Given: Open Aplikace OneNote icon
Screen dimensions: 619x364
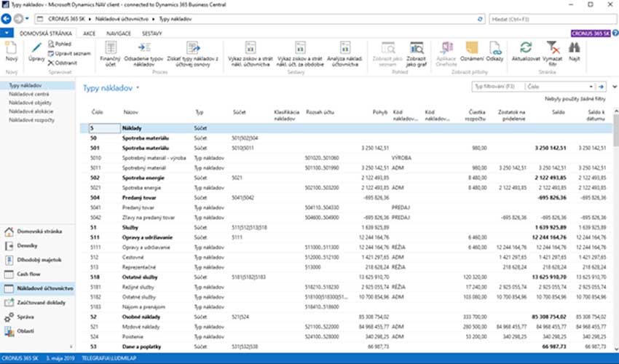Looking at the screenshot, I should 446,48.
